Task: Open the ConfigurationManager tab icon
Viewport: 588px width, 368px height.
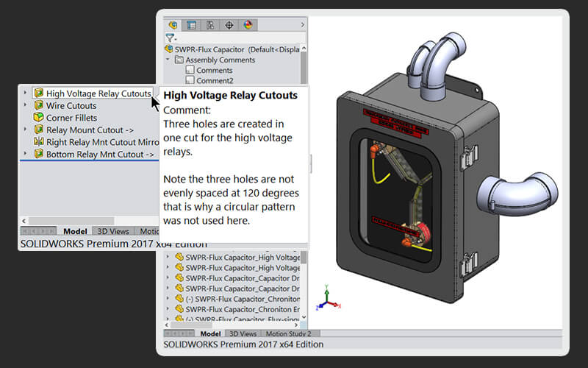Action: 210,24
